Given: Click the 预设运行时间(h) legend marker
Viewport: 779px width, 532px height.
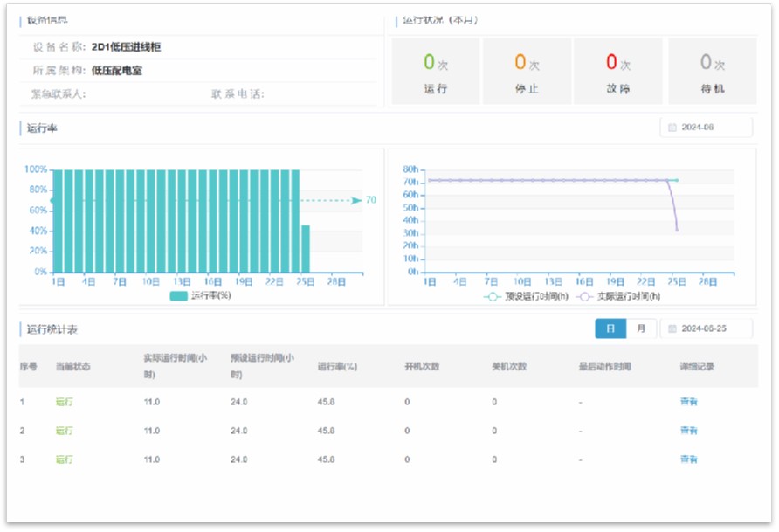Looking at the screenshot, I should click(x=493, y=296).
